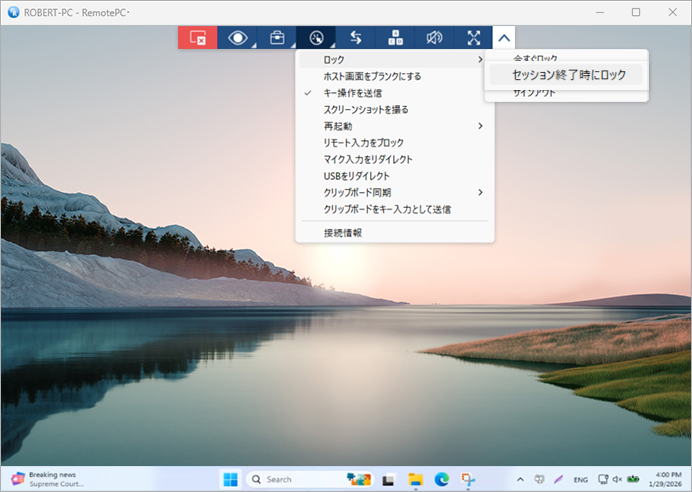
Task: Maximize the ROBERT-PC RemotePC window
Action: [x=636, y=12]
